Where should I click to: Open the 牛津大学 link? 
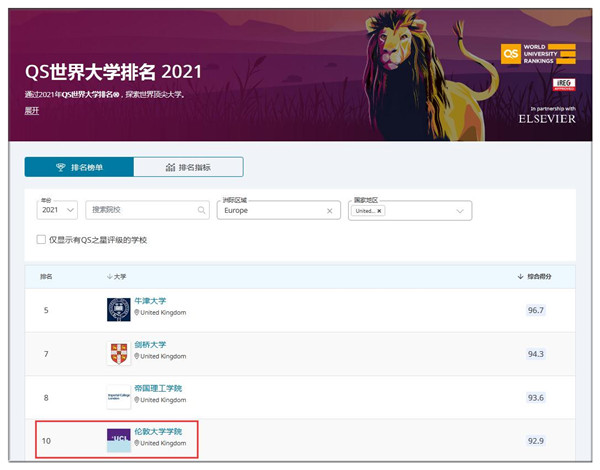[150, 301]
